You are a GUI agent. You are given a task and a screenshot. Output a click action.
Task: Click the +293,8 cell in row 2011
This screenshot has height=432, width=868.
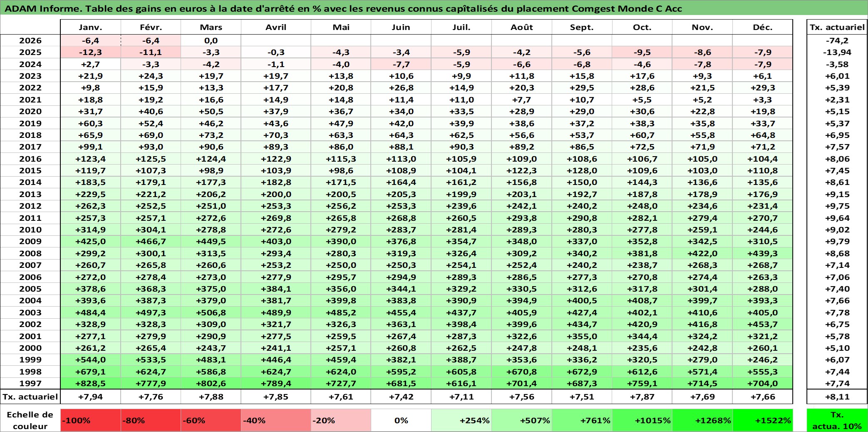point(522,218)
